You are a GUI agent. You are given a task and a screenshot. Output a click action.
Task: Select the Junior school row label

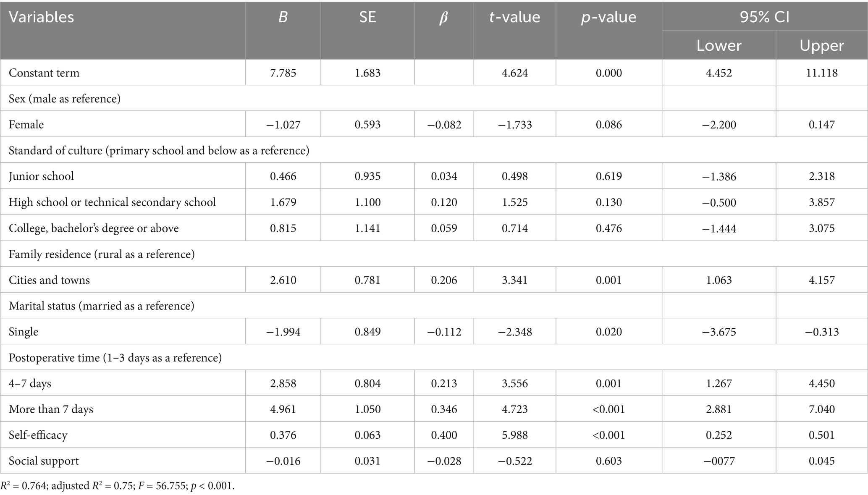click(41, 176)
